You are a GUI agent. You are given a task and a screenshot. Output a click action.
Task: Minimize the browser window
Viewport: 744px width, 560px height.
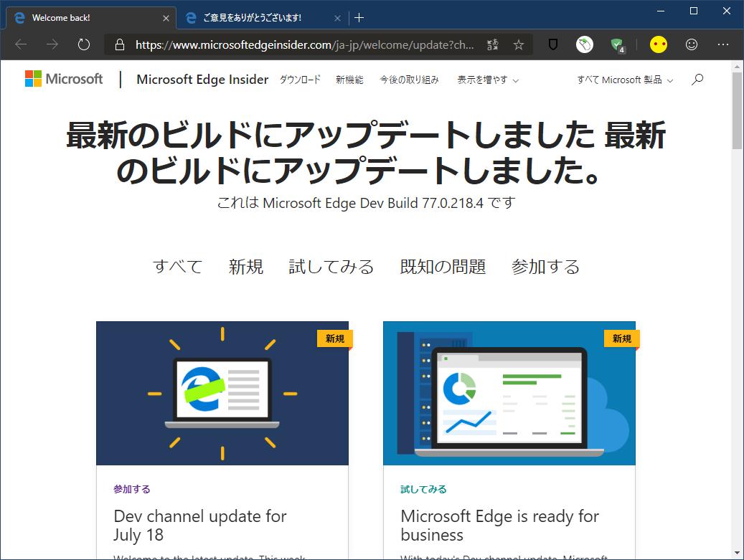coord(661,11)
